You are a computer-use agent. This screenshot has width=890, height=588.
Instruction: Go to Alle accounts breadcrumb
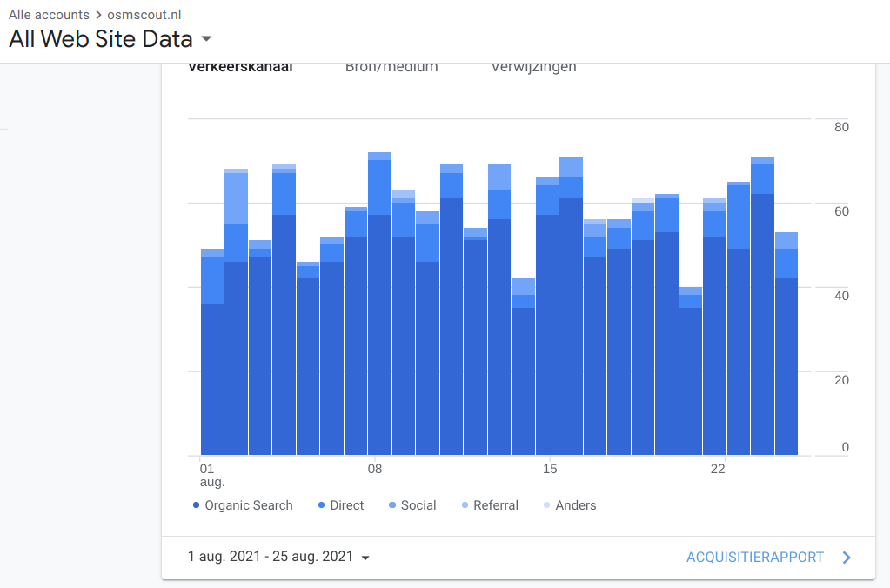(x=49, y=15)
